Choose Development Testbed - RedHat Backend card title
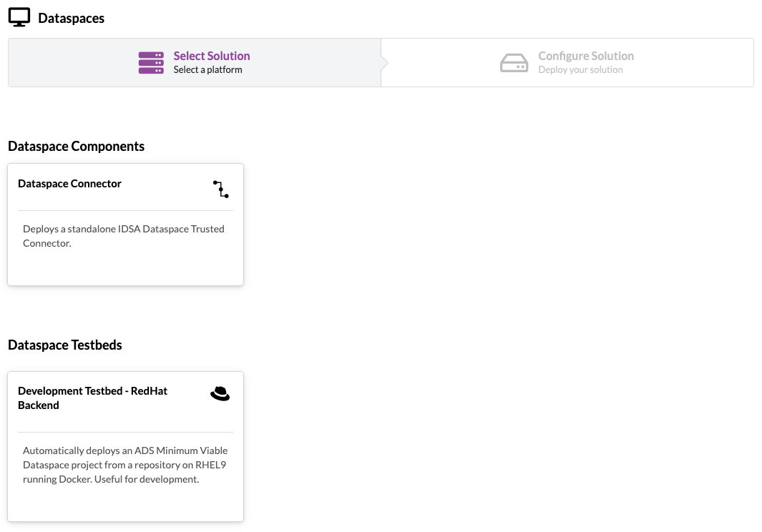This screenshot has height=532, width=762. tap(92, 398)
